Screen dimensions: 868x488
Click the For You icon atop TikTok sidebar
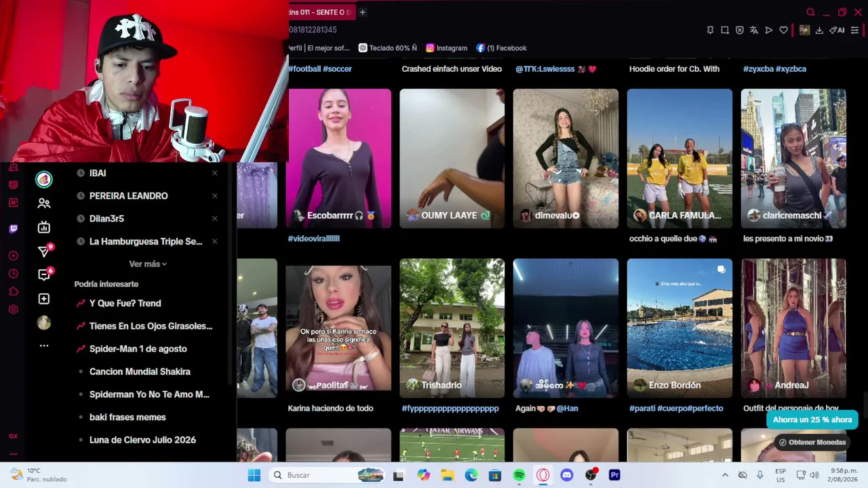[44, 180]
